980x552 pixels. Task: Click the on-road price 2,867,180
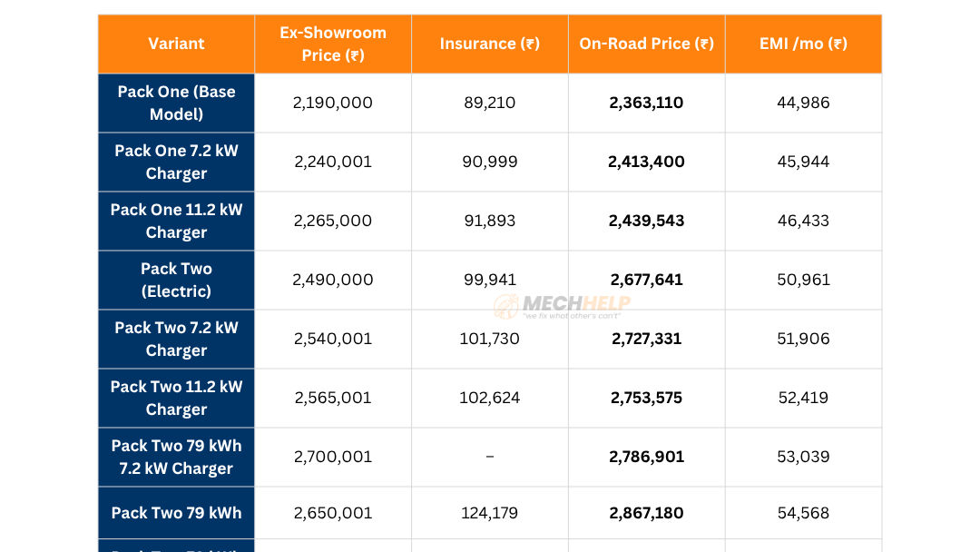pos(646,513)
